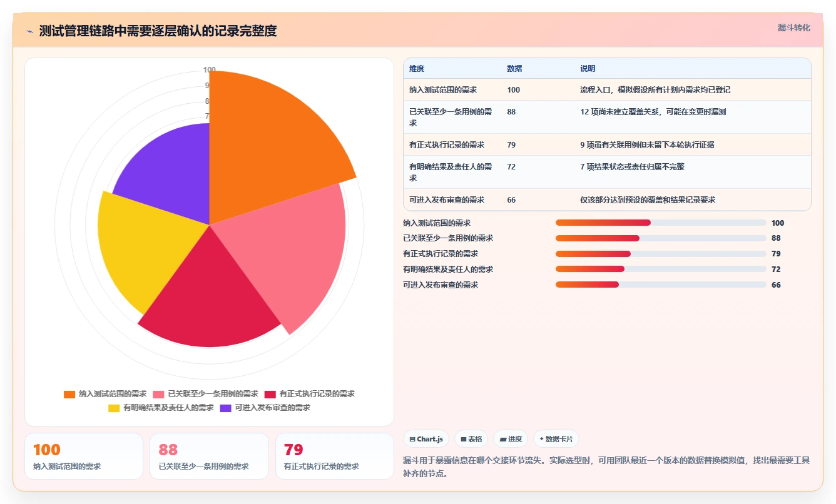Click progress bar for 可进入发布审查的需求

coord(661,285)
